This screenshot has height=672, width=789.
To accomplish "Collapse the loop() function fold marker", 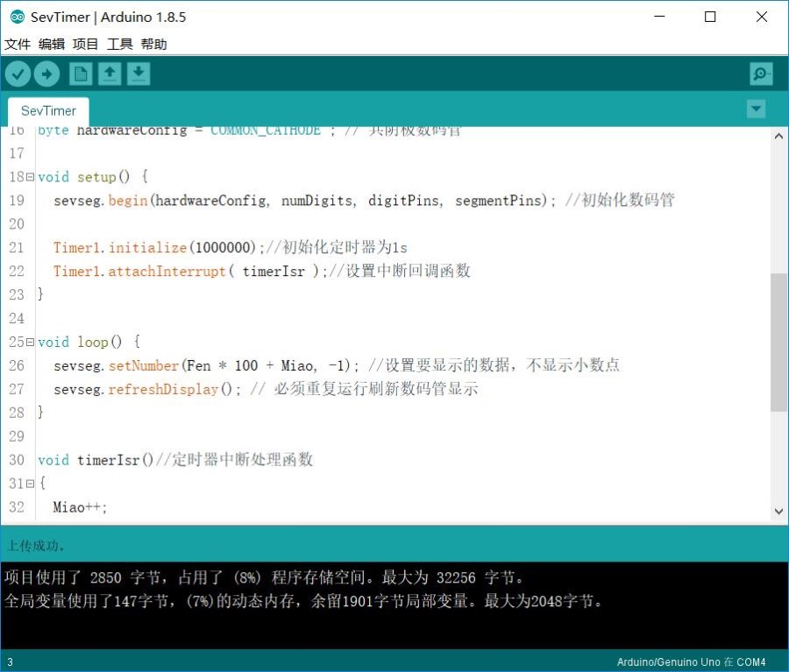I will pyautogui.click(x=31, y=342).
